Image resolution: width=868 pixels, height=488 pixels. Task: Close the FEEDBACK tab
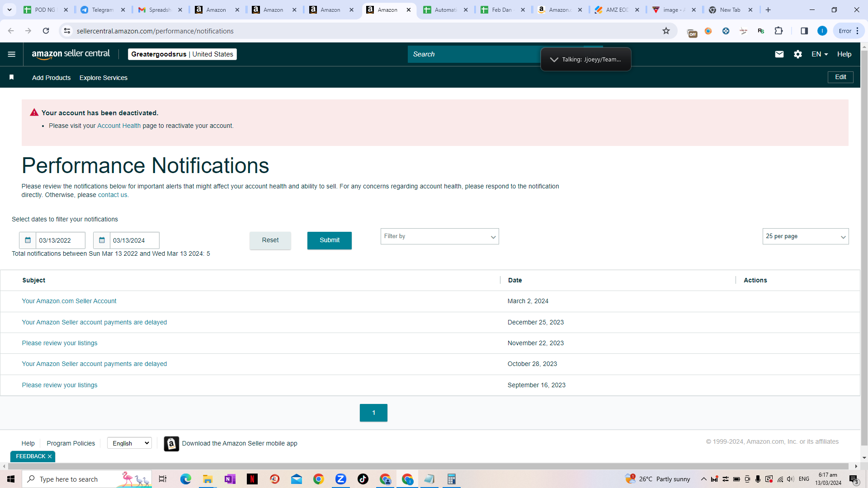50,456
